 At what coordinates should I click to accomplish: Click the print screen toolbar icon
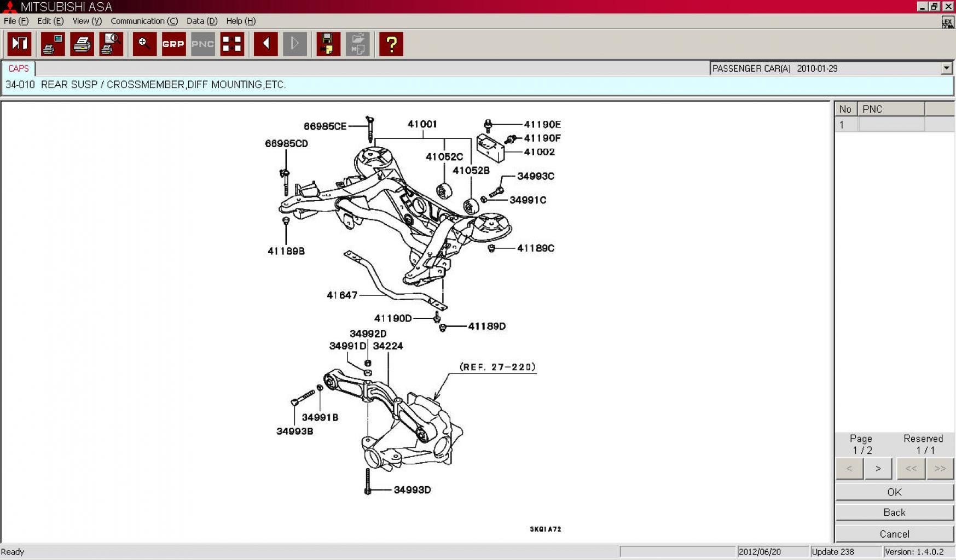53,44
